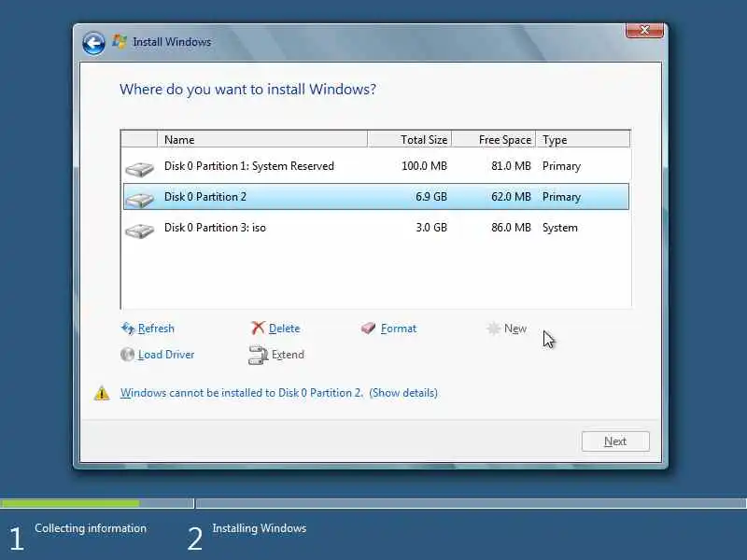Click the Next button
The image size is (747, 560).
[x=615, y=441]
